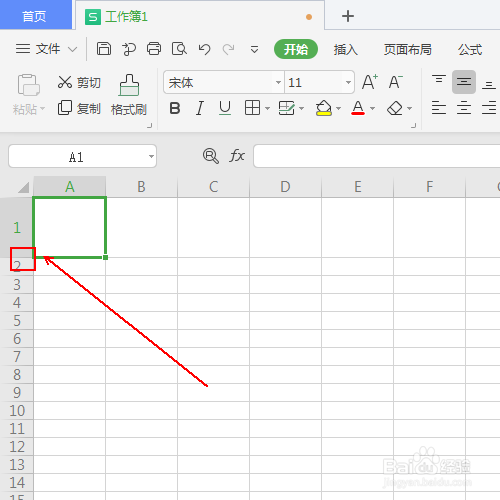The image size is (500, 500).
Task: Open the Name Box dropdown arrow
Action: pyautogui.click(x=151, y=156)
